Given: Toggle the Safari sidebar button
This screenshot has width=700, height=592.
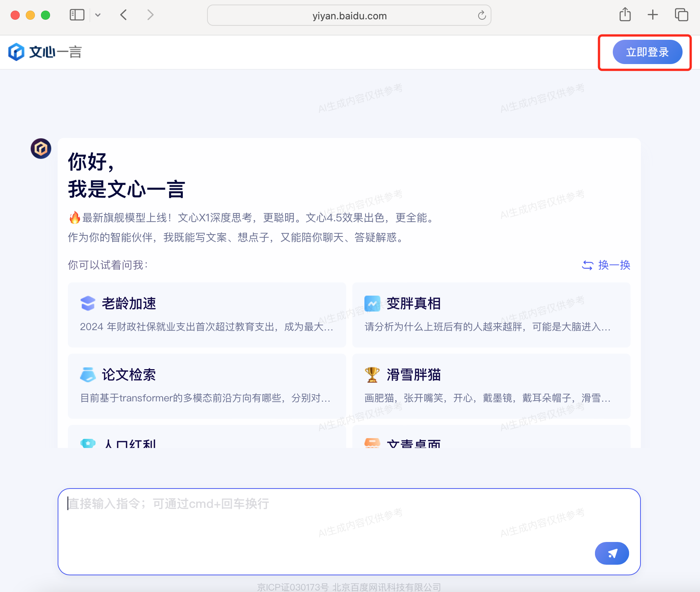Looking at the screenshot, I should 77,15.
